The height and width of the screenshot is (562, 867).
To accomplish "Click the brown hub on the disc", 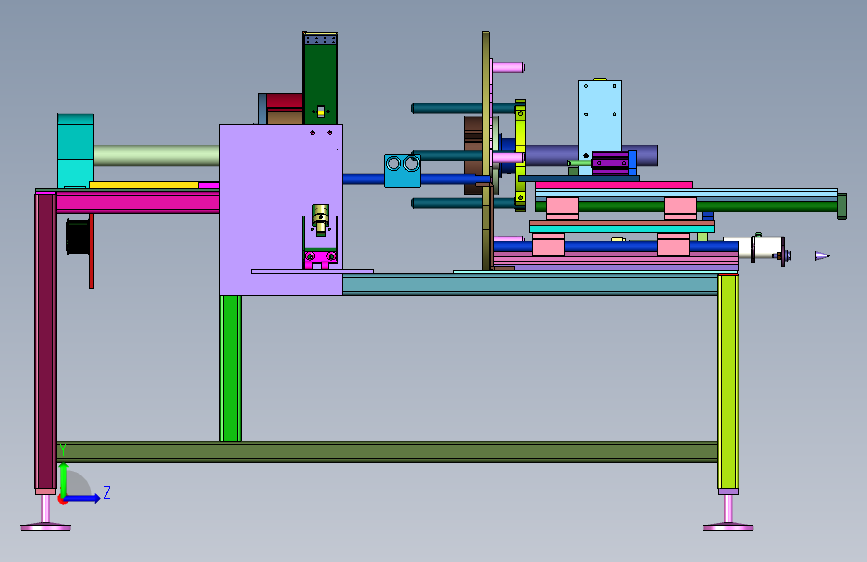I will [x=473, y=155].
